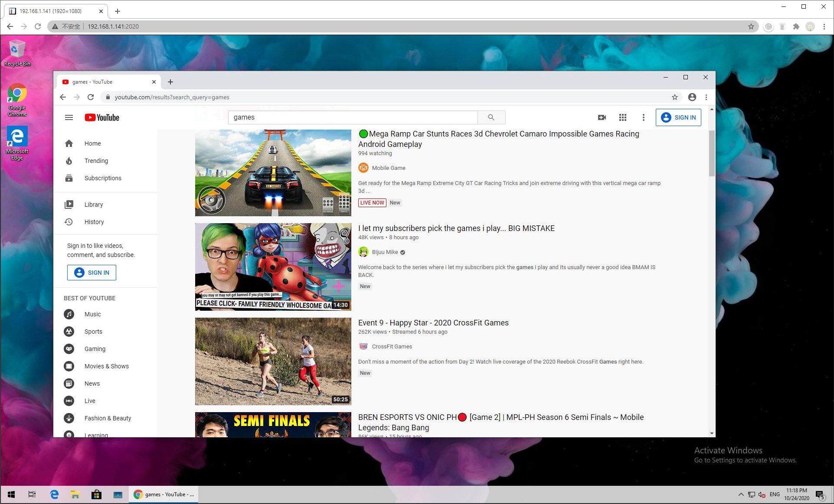The height and width of the screenshot is (504, 834).
Task: Click the Subscriptions sidebar icon
Action: [69, 178]
